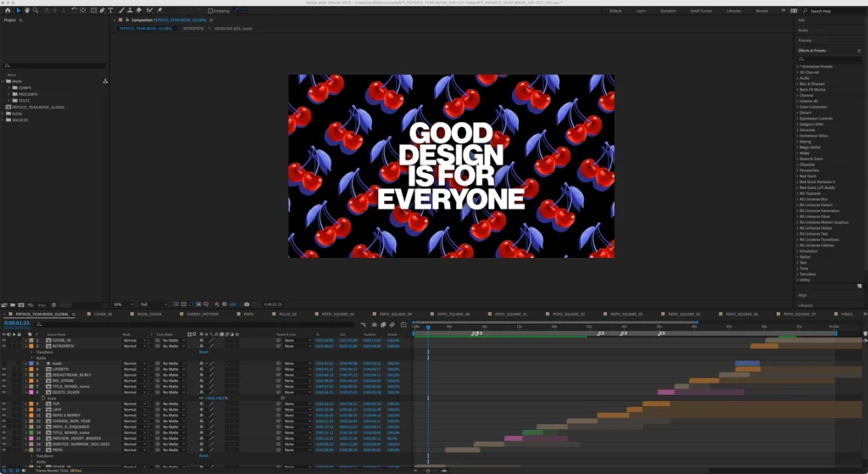Open Parent dropdown for LIFEWTR layer
Viewport: 868px width, 474px height.
298,369
